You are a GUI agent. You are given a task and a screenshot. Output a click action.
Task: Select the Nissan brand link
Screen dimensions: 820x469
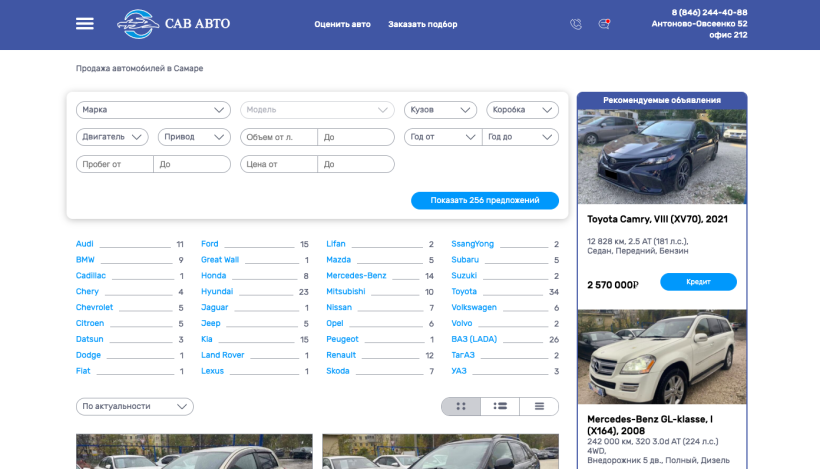point(339,307)
